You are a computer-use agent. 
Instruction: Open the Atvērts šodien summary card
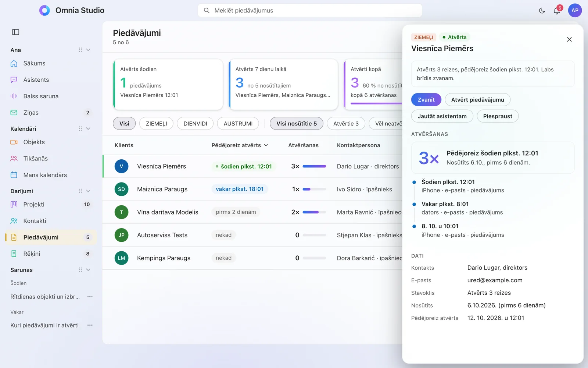(168, 85)
